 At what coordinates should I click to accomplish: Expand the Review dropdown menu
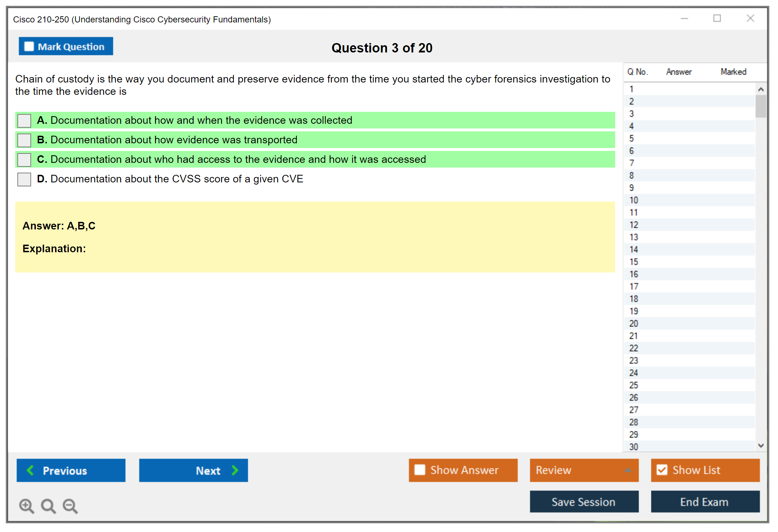tap(628, 470)
